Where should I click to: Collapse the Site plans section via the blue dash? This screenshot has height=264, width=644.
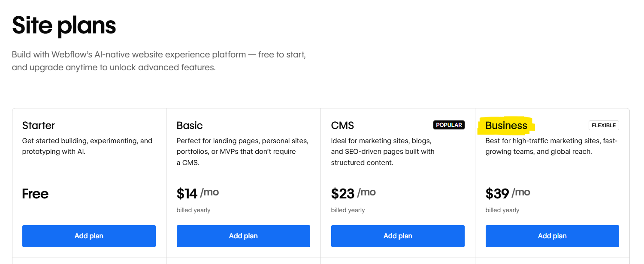tap(130, 25)
